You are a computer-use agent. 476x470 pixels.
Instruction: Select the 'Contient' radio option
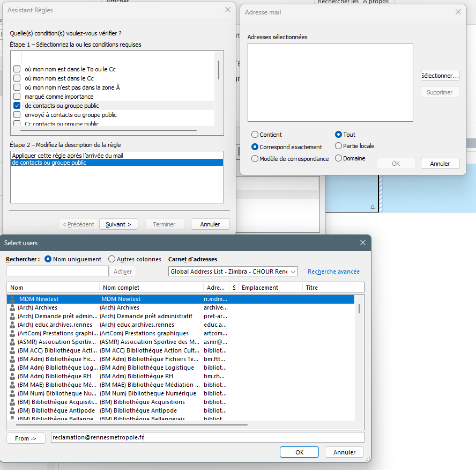point(255,135)
